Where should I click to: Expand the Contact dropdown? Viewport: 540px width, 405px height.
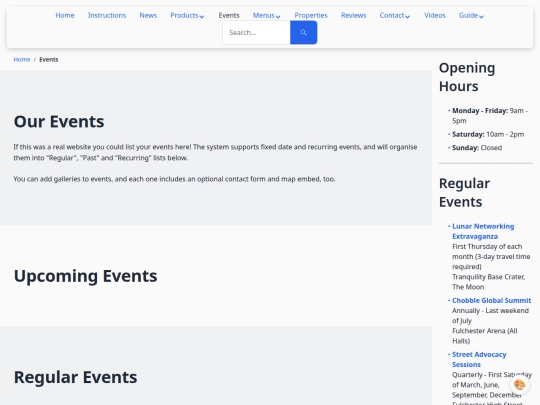coord(395,15)
